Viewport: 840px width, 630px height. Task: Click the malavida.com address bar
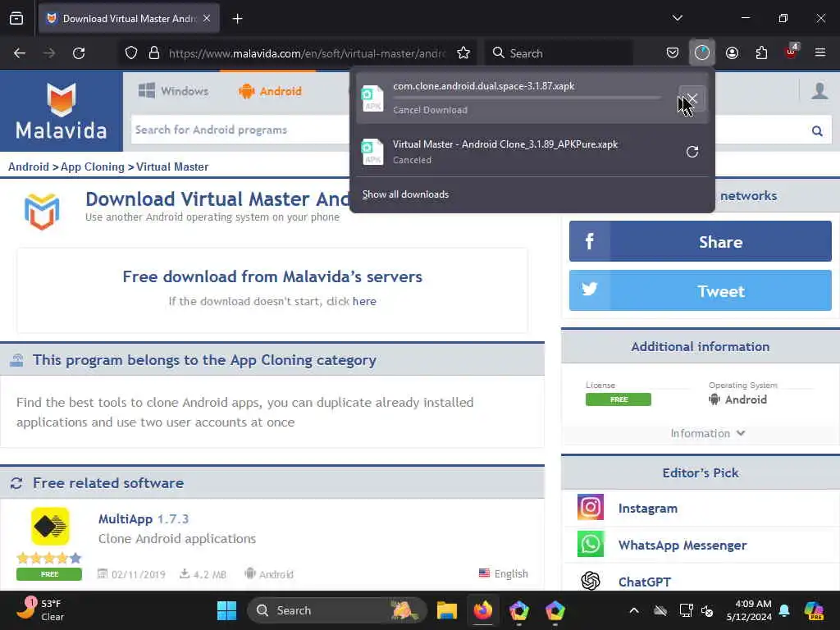click(x=307, y=53)
